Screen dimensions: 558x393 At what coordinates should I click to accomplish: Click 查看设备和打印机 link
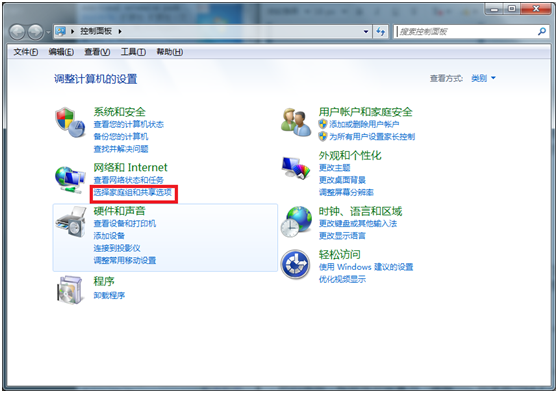(125, 224)
